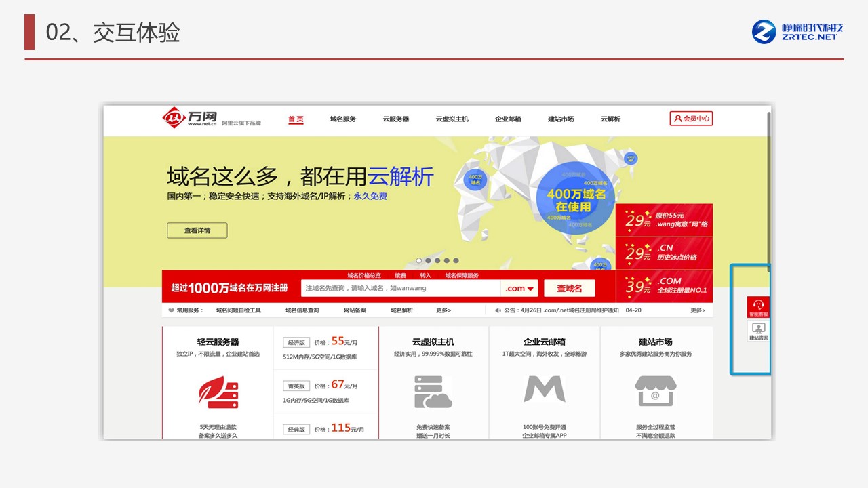Select the first carousel indicator dot
Image resolution: width=868 pixels, height=488 pixels.
[x=419, y=260]
